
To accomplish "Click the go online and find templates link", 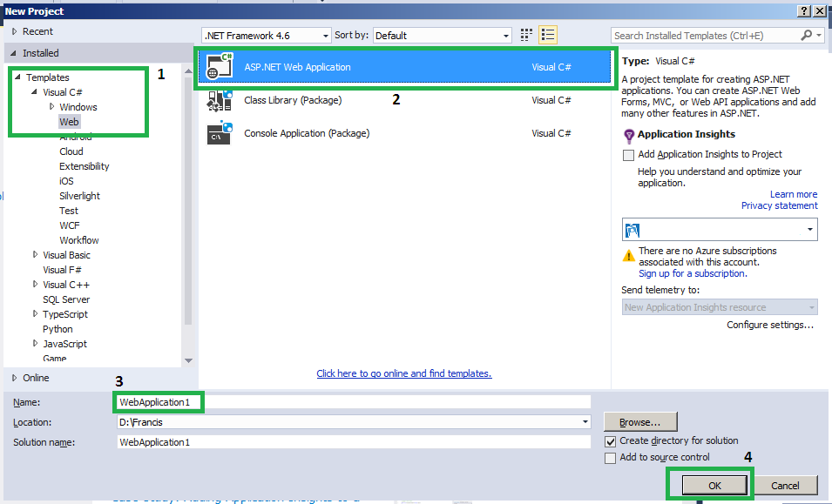I will [x=403, y=373].
